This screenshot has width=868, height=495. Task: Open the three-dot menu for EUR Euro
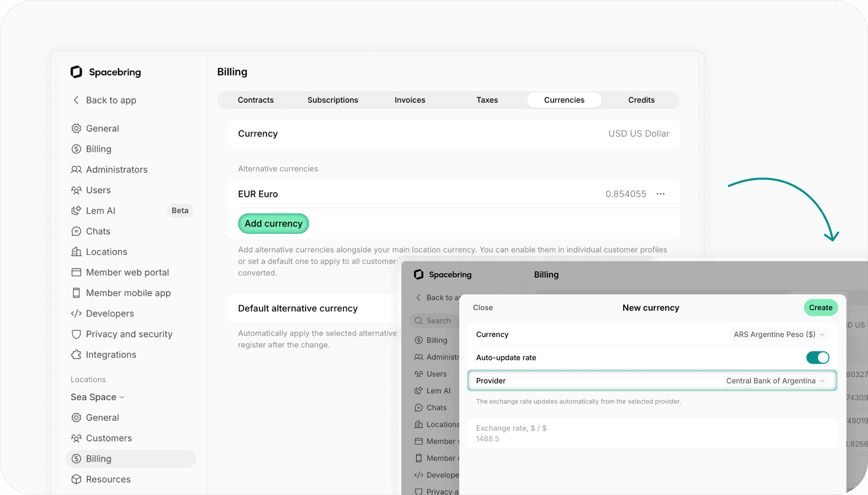point(660,194)
